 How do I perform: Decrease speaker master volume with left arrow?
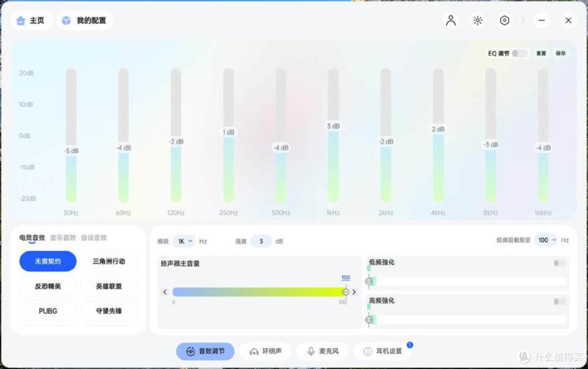(x=165, y=292)
